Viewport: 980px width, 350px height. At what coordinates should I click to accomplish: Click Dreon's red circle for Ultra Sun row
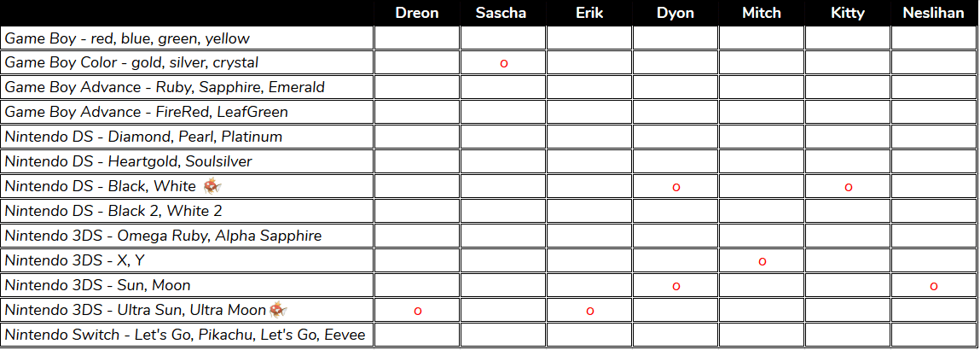(x=417, y=312)
